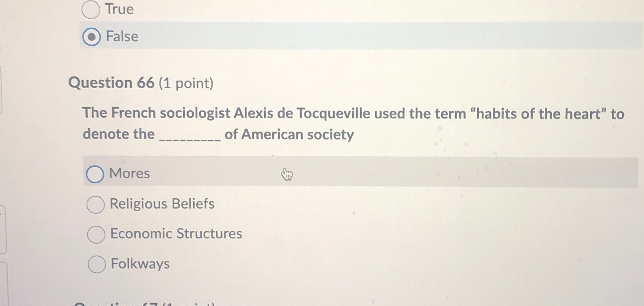
Task: Select Folkways for Question 66
Action: click(x=96, y=264)
